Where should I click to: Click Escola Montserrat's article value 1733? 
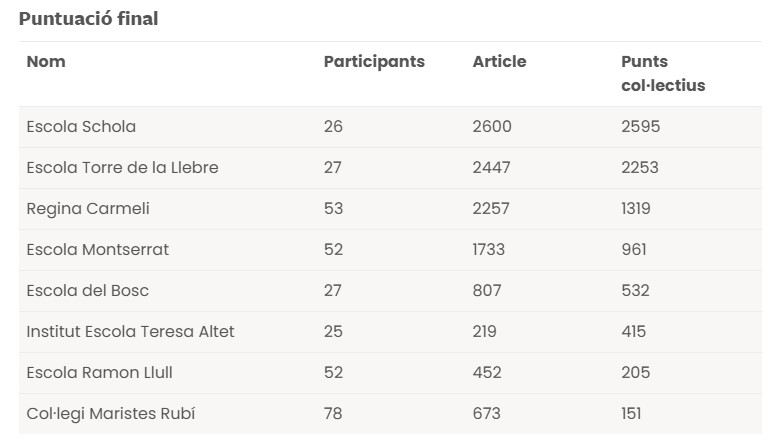(489, 250)
